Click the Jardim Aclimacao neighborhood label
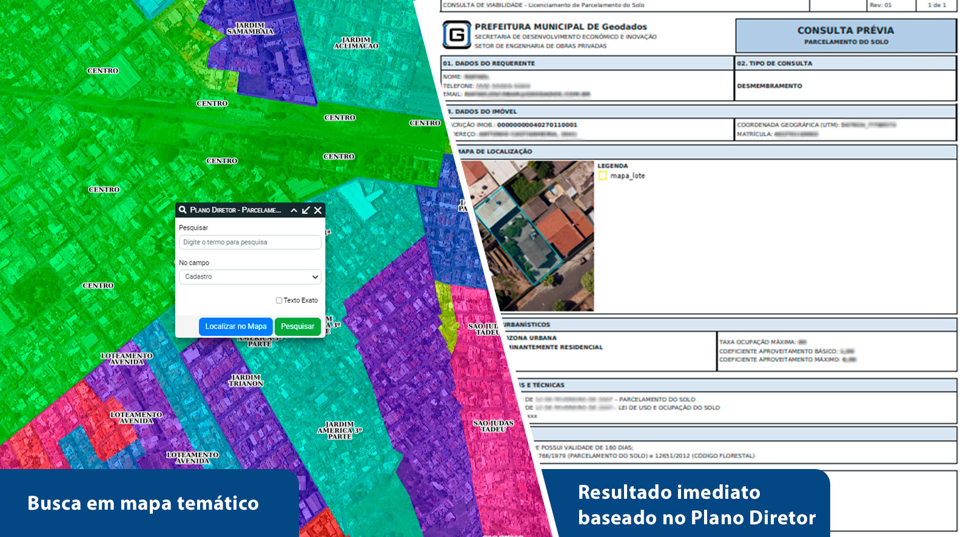Screen dimensions: 980x537 coord(356,43)
